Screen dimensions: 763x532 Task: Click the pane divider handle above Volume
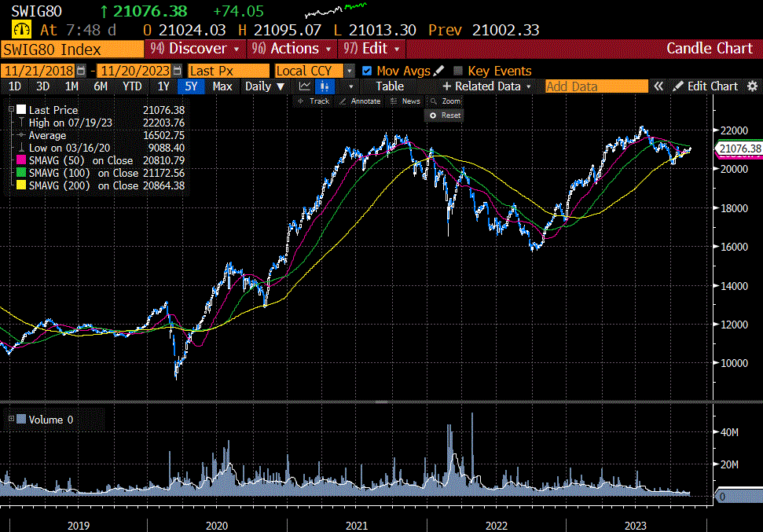tap(382, 402)
